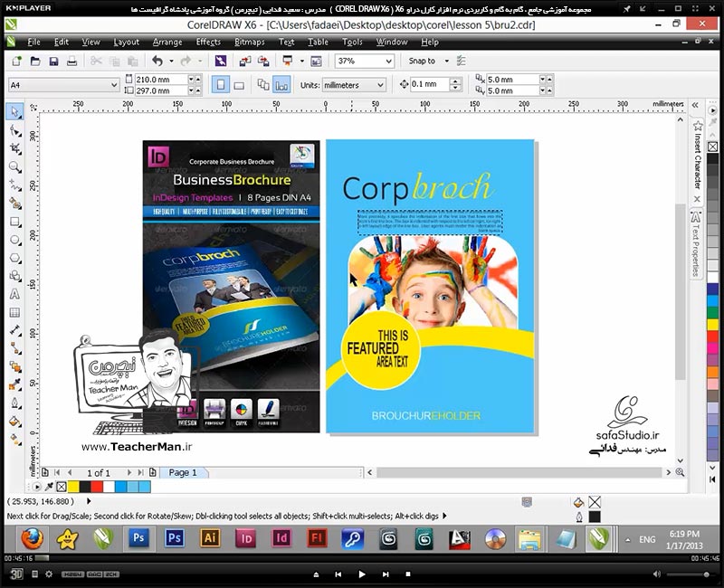
Task: Click the KMPlayer stop button
Action: tap(408, 574)
